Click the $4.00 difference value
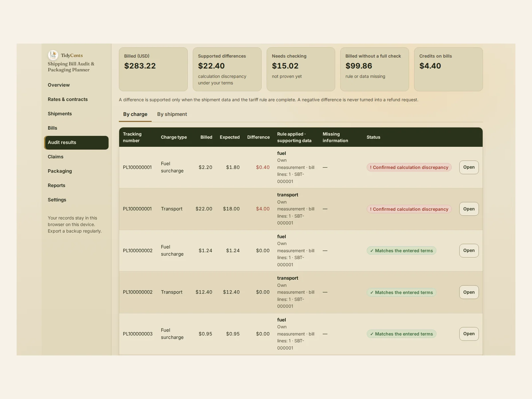Viewport: 532px width, 399px height. [x=263, y=209]
